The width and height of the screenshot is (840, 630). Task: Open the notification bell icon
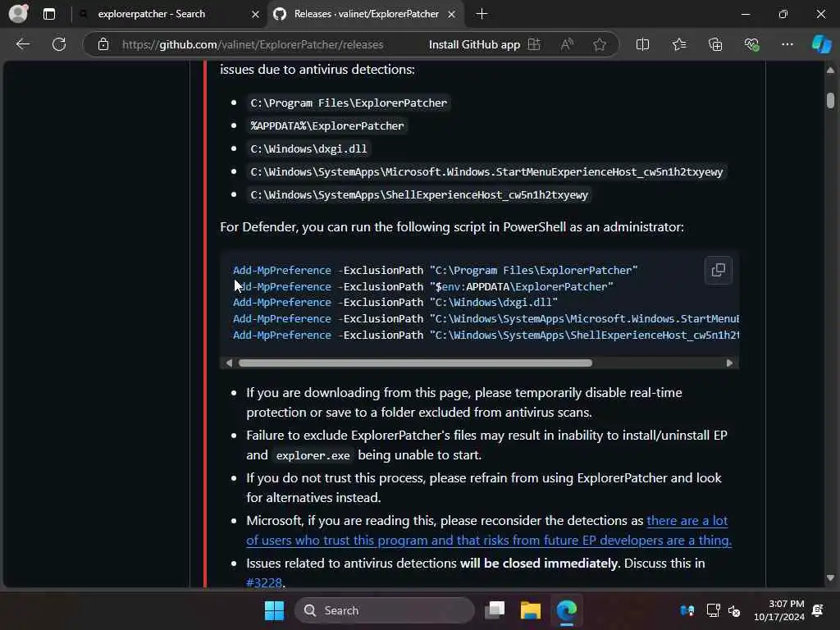pos(818,610)
